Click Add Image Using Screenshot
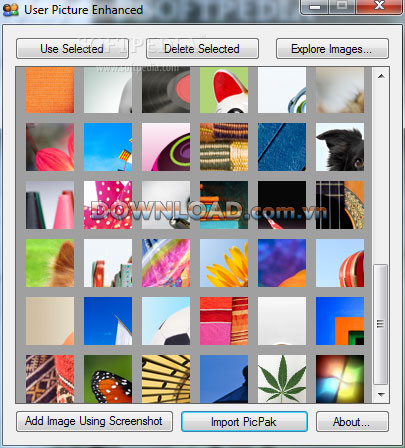Screen dimensions: 405x448 click(94, 421)
